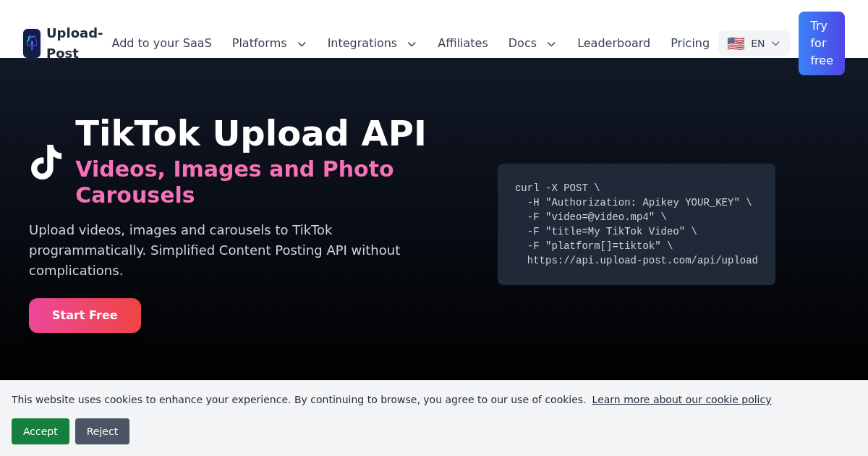
Task: Click the Upload-Post logo icon
Action: pos(32,43)
